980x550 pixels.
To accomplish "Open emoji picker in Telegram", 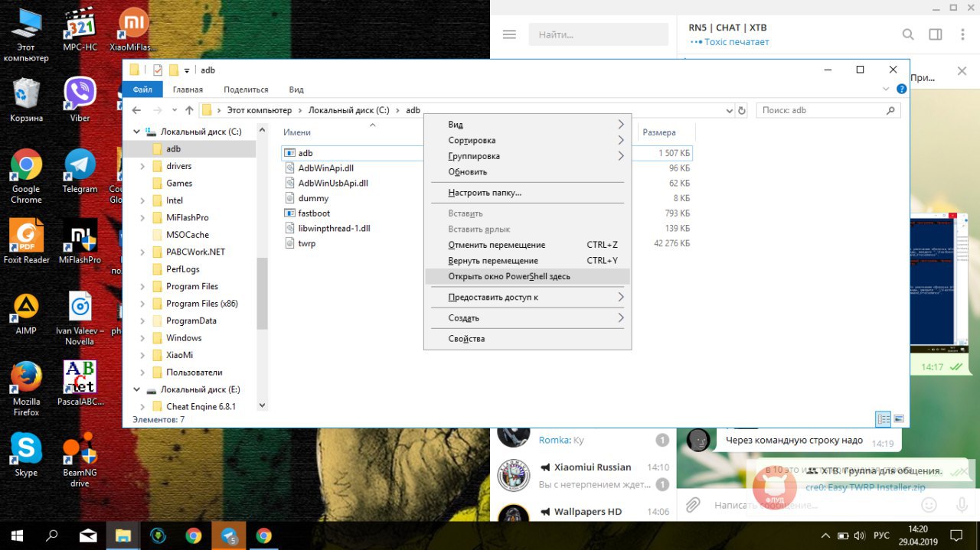I will pos(929,505).
